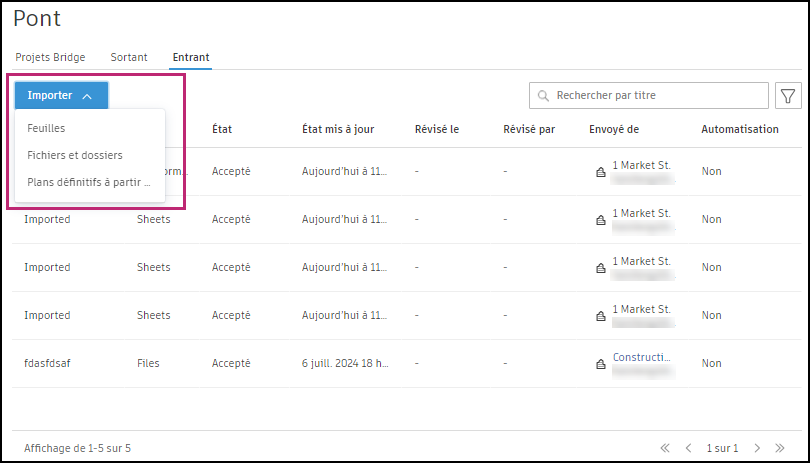
Task: Sort by État mis à jour column
Action: [339, 129]
